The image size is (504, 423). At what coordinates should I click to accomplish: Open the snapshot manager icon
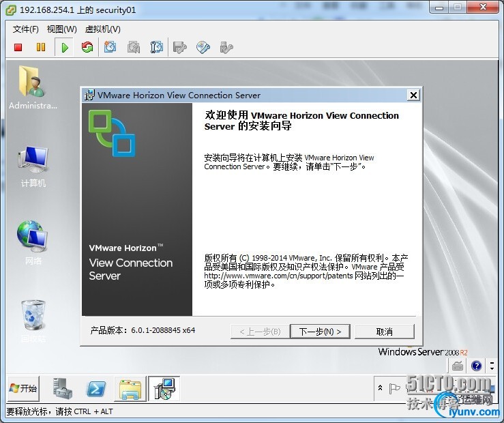click(x=157, y=48)
